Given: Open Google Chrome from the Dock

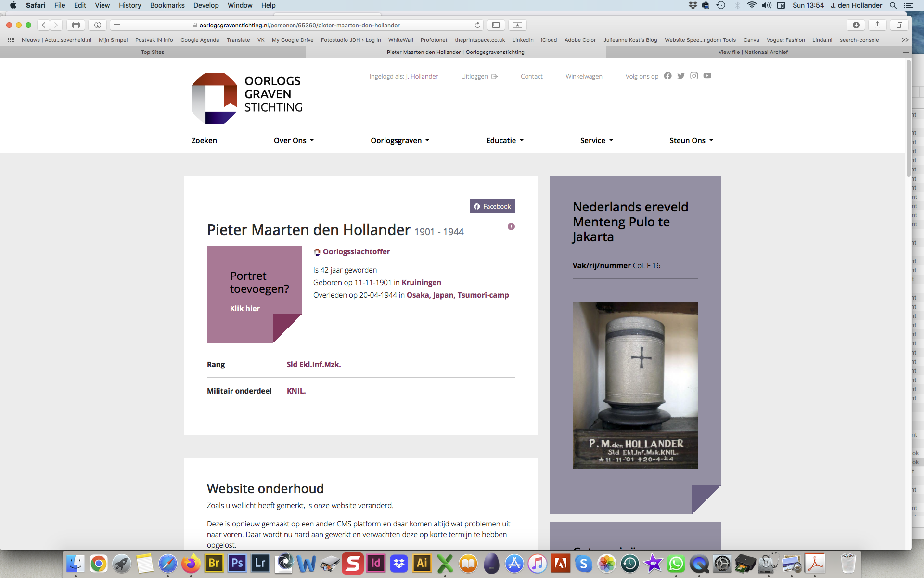Looking at the screenshot, I should 99,563.
